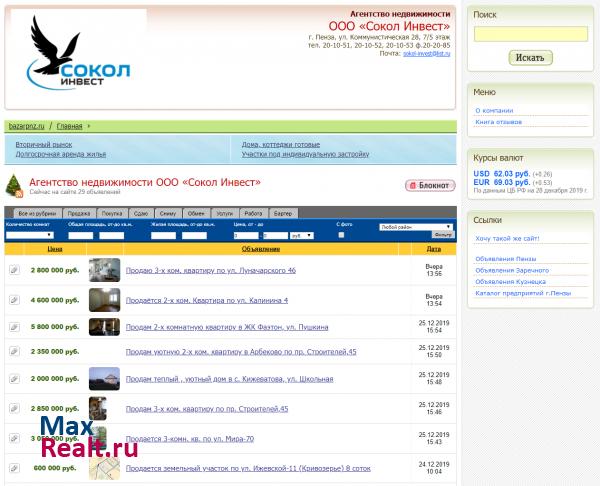This screenshot has width=600, height=486.
Task: Click the maximum price field
Action: click(x=276, y=236)
